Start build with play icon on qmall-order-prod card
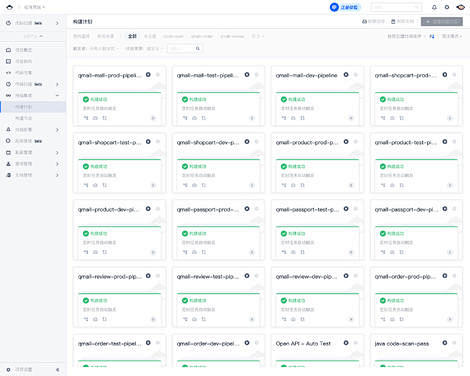Screen dimensions: 470x376 coord(450,319)
